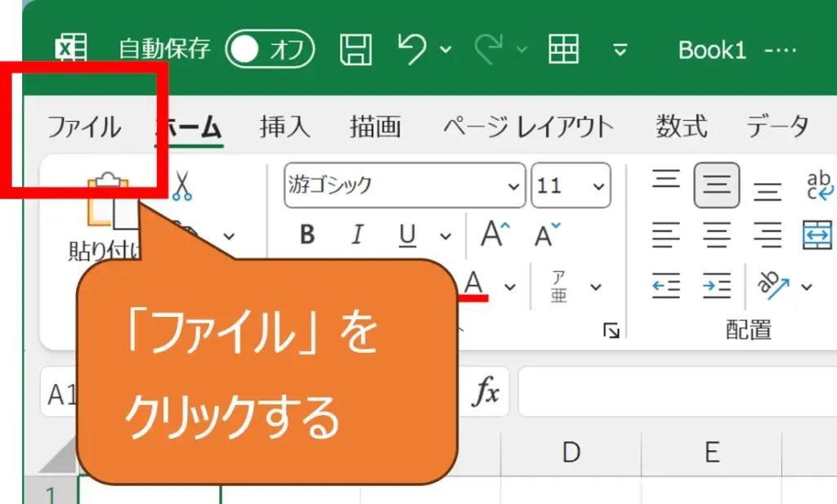Click the scissors Cut icon

click(x=181, y=185)
